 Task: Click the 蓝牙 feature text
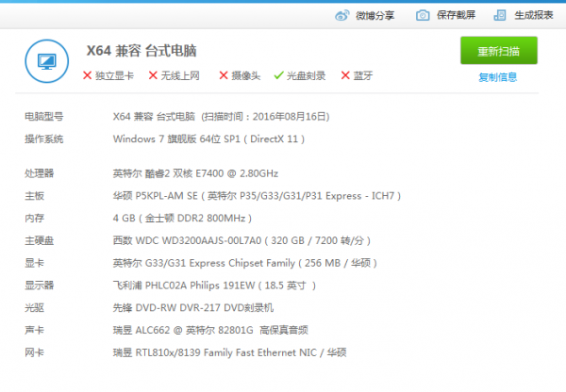coord(363,75)
